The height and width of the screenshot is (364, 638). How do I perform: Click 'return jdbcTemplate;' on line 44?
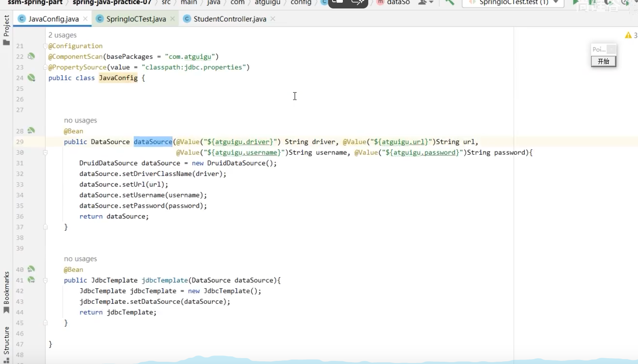(118, 312)
